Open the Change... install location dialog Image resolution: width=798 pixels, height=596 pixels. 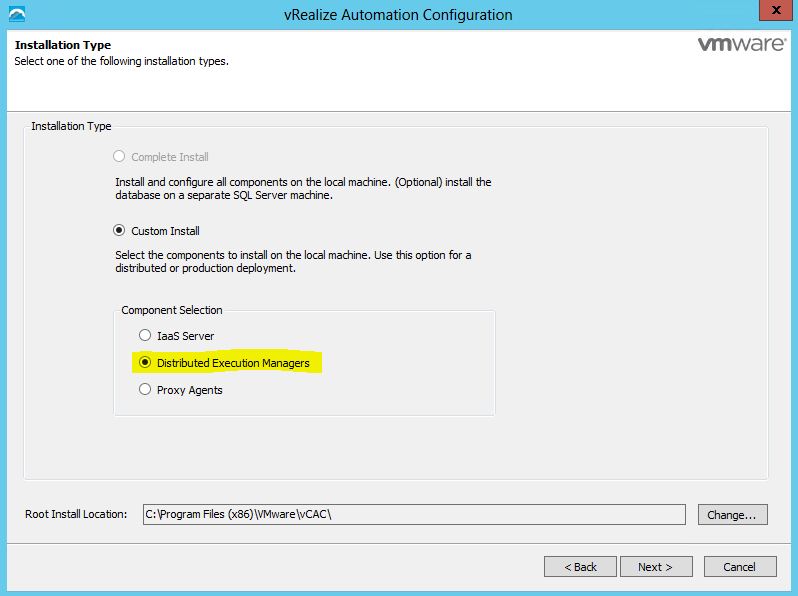pyautogui.click(x=732, y=515)
